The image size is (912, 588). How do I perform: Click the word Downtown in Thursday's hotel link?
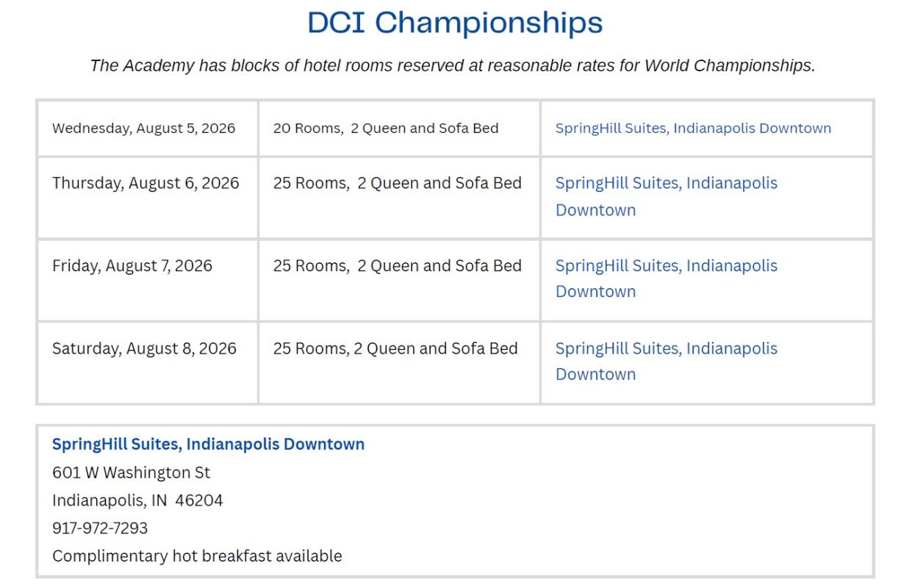pyautogui.click(x=595, y=210)
